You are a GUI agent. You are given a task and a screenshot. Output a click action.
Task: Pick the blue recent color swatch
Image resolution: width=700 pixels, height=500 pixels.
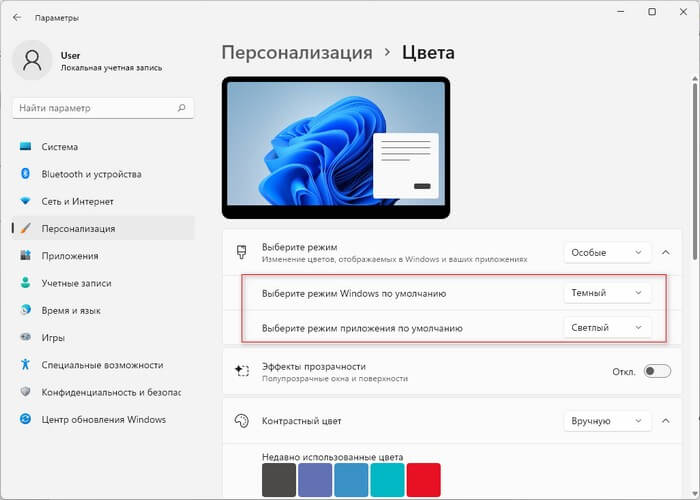coord(351,480)
